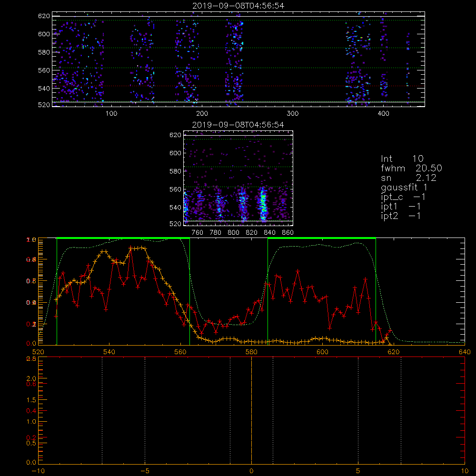Click y-axis label 580 on middle plot
476x476 pixels.
176,171
